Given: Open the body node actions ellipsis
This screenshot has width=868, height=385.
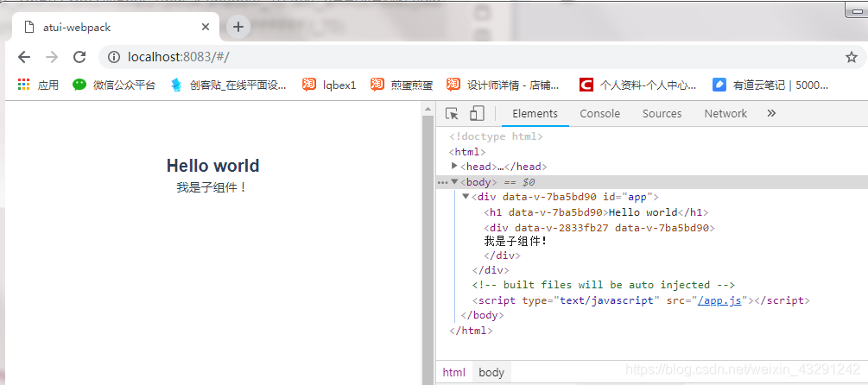Looking at the screenshot, I should tap(442, 182).
